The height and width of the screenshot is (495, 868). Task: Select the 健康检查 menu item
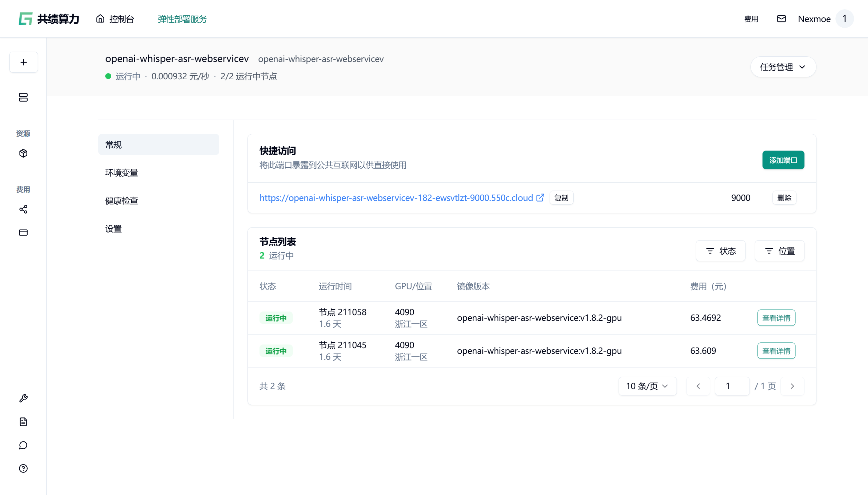[x=122, y=201]
